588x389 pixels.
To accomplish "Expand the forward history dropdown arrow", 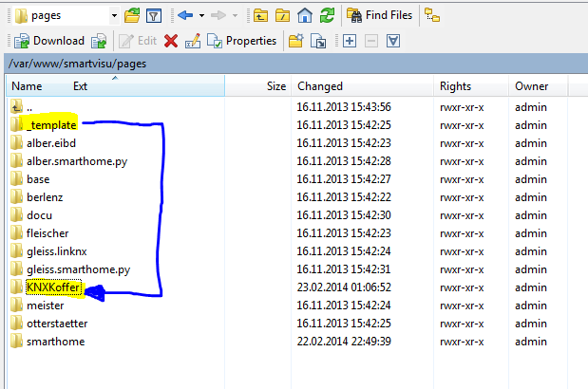I will (x=236, y=16).
